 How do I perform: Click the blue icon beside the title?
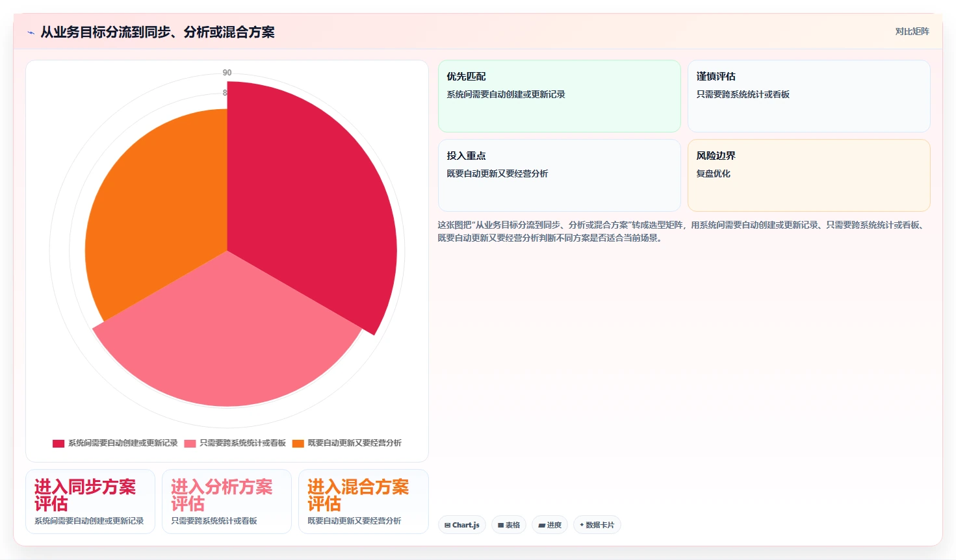pyautogui.click(x=31, y=32)
